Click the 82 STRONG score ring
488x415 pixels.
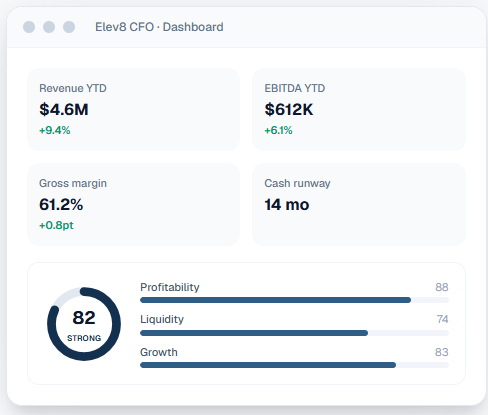coord(84,324)
